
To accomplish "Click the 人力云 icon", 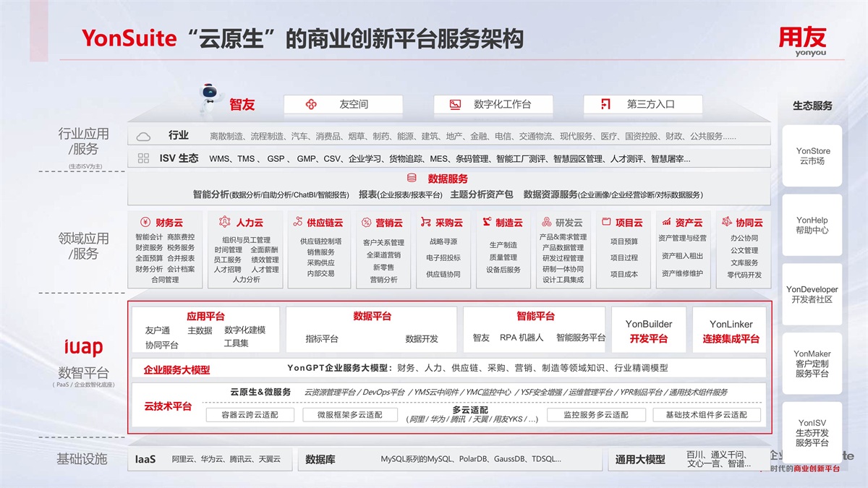I will tap(224, 223).
